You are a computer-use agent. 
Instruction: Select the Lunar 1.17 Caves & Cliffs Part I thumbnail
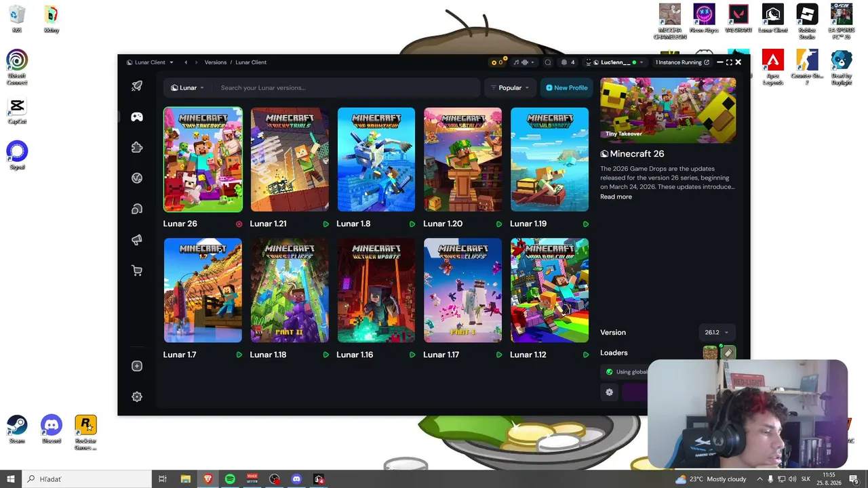(x=463, y=290)
